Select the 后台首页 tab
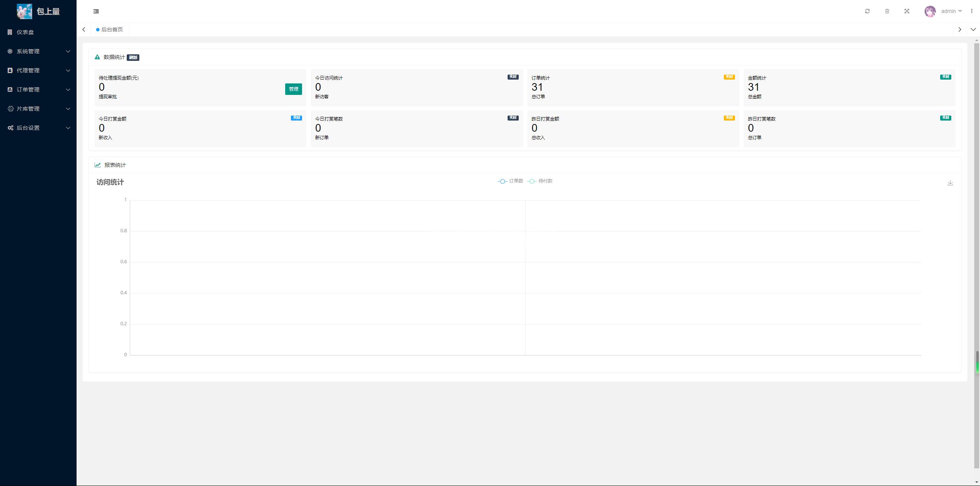This screenshot has height=486, width=980. [x=109, y=29]
